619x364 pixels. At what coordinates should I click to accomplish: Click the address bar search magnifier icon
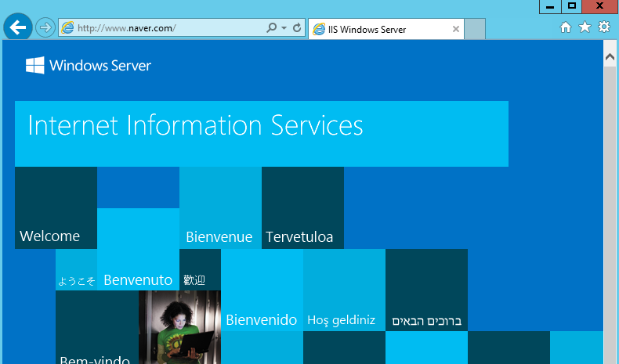(271, 27)
